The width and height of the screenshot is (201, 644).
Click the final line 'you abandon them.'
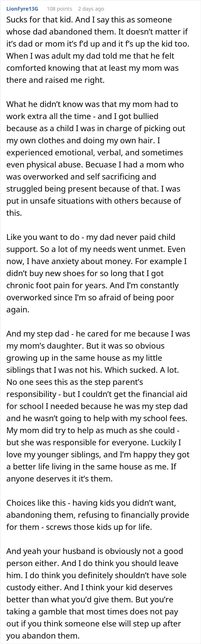(43, 636)
